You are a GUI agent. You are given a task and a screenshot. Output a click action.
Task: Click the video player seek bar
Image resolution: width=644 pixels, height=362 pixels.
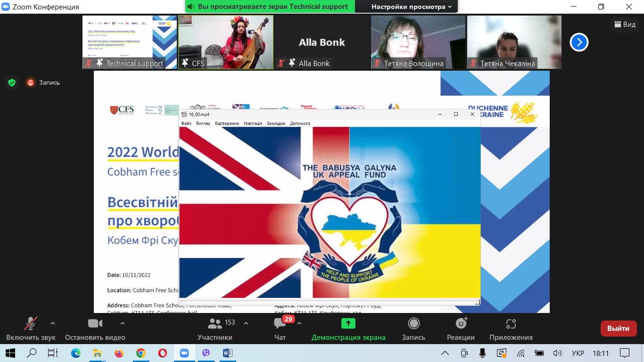[x=329, y=302]
